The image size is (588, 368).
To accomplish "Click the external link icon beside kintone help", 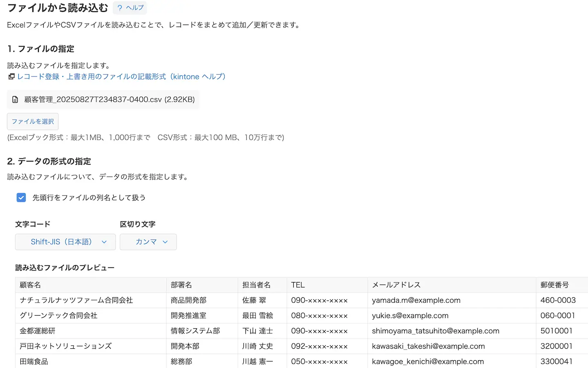I will click(11, 76).
